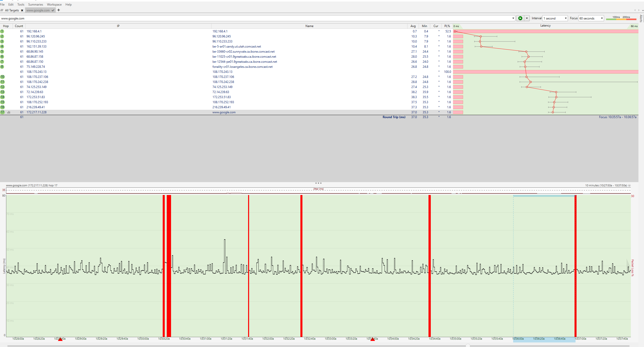Click the plus icon to add a target tab
Screen dimensions: 644x347
point(59,10)
